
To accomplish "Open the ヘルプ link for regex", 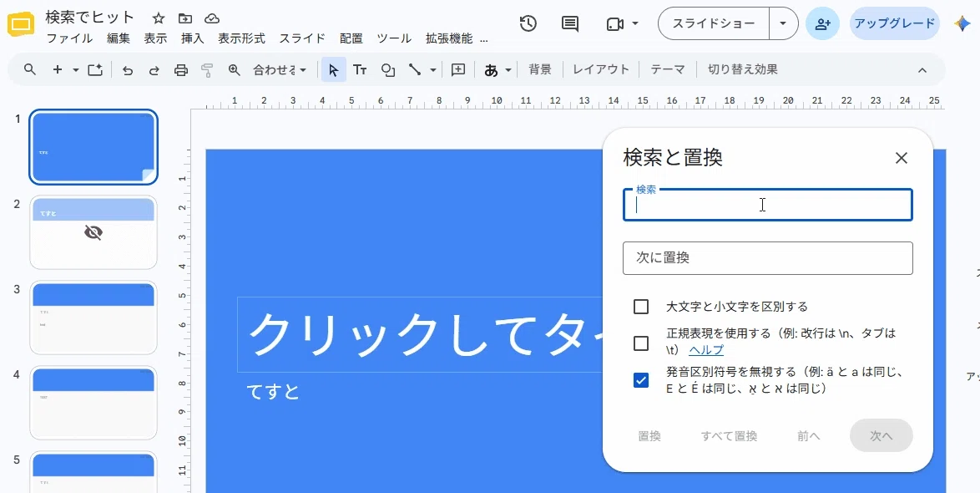I will [x=706, y=350].
